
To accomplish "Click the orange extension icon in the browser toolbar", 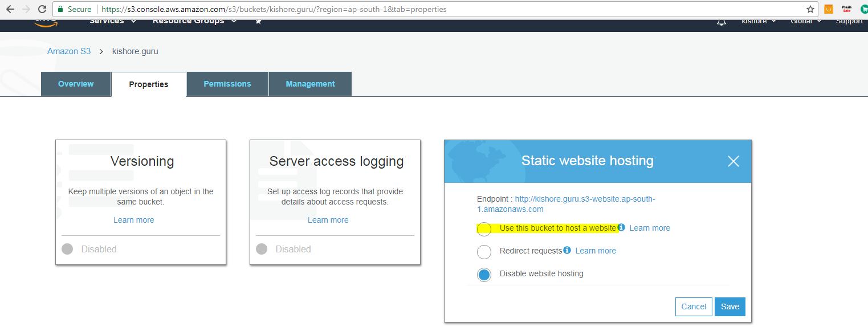I will point(829,9).
